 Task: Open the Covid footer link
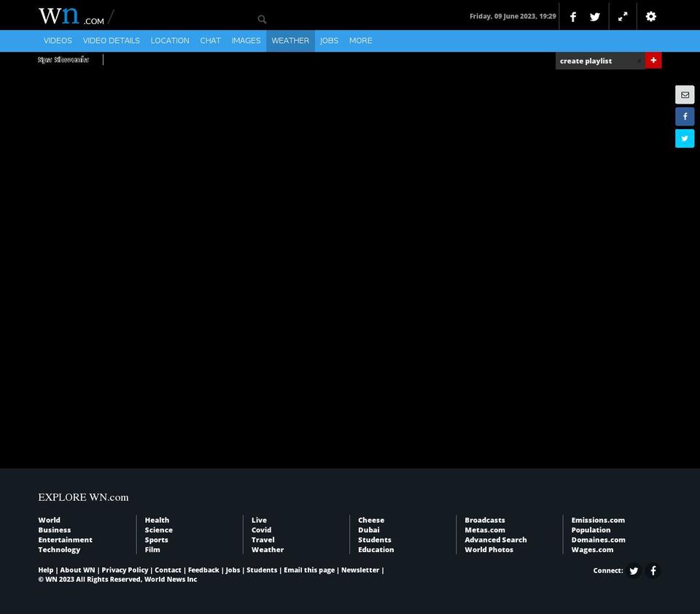(261, 530)
